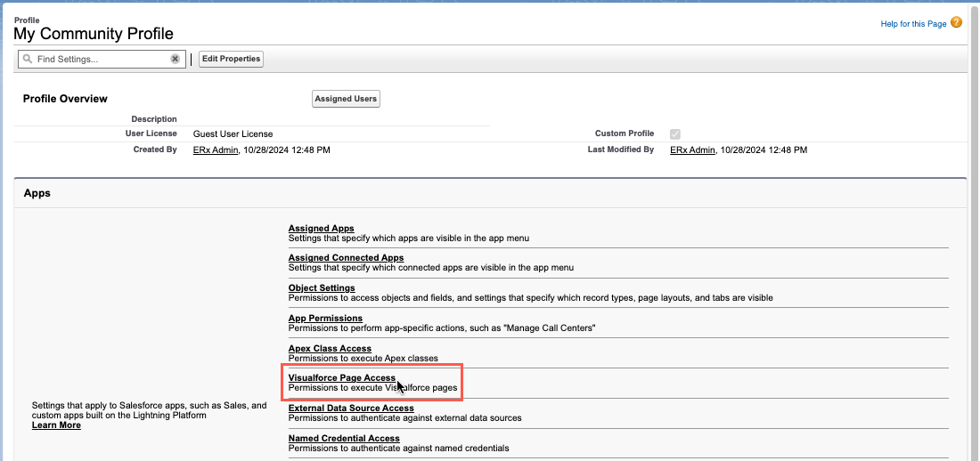Open Named Credential Access
This screenshot has height=461, width=980.
click(344, 439)
